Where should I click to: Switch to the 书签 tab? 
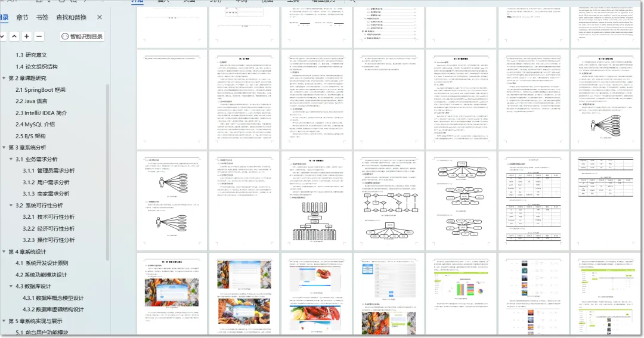tap(42, 17)
